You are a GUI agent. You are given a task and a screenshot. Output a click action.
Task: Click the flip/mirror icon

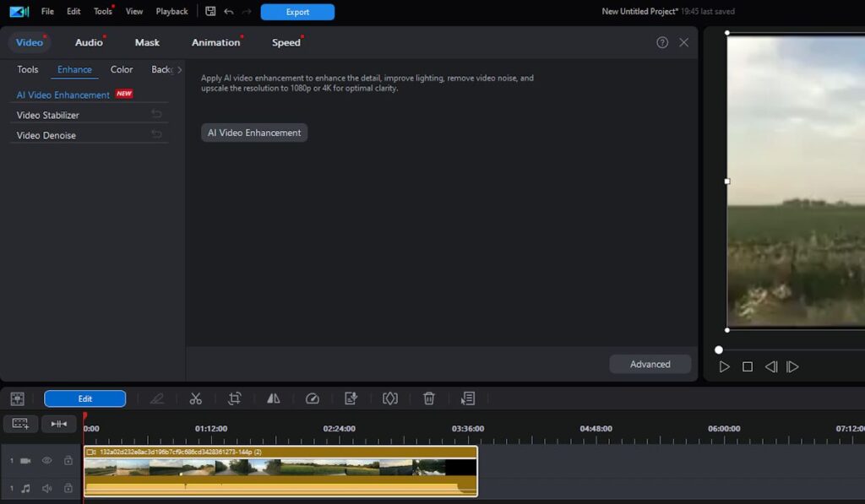point(274,398)
